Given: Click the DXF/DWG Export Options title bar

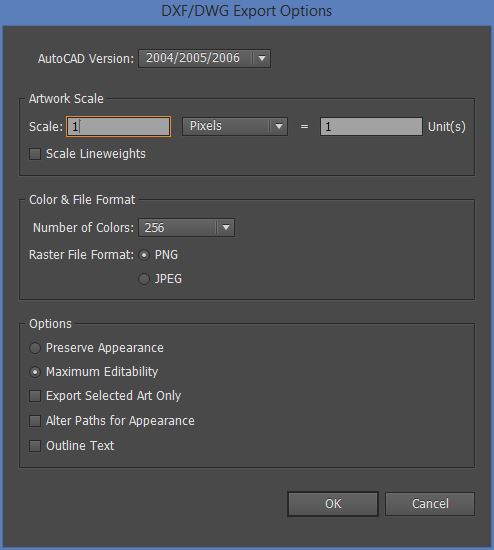Looking at the screenshot, I should tap(247, 12).
